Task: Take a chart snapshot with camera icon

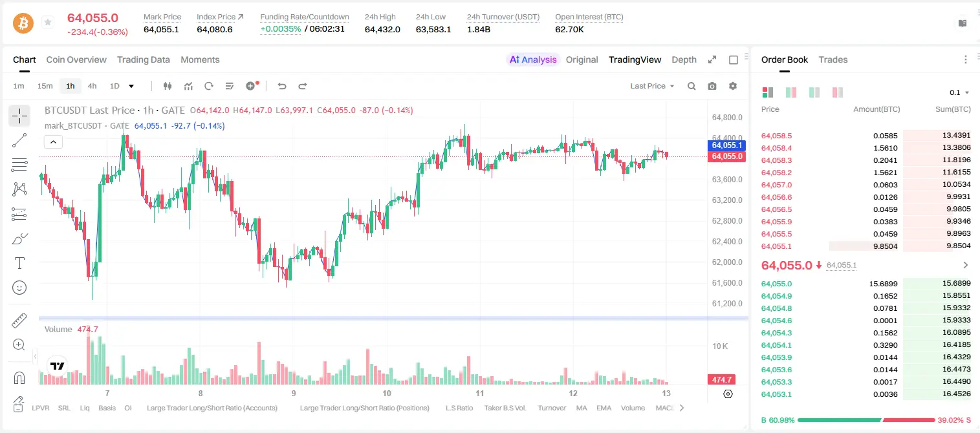Action: click(712, 86)
